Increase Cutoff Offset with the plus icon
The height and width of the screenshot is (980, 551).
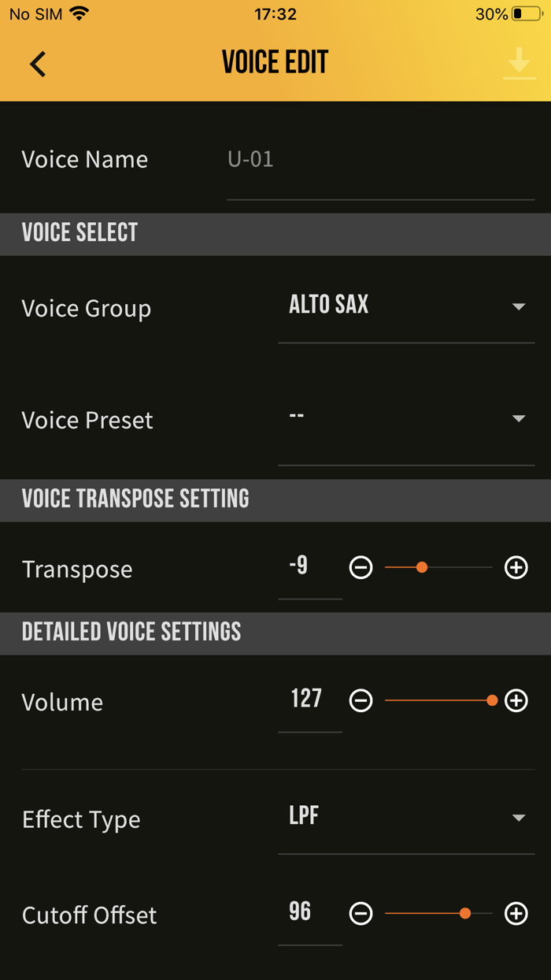(x=516, y=914)
